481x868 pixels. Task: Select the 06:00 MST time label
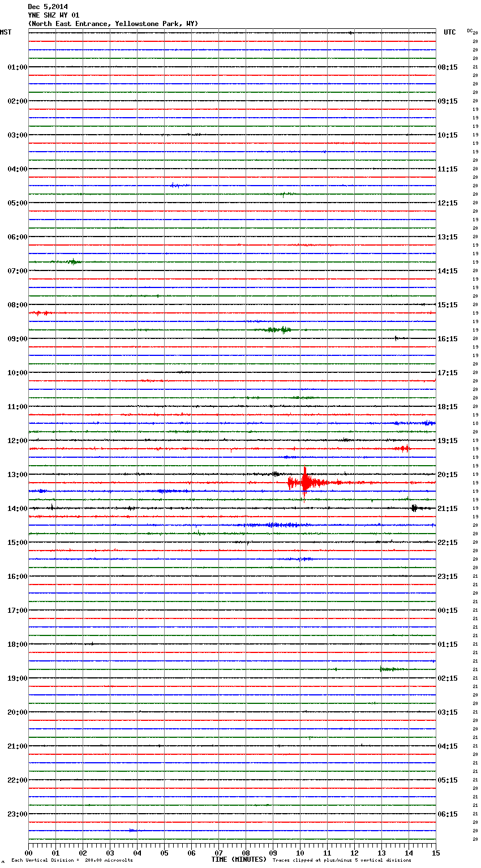[x=17, y=237]
